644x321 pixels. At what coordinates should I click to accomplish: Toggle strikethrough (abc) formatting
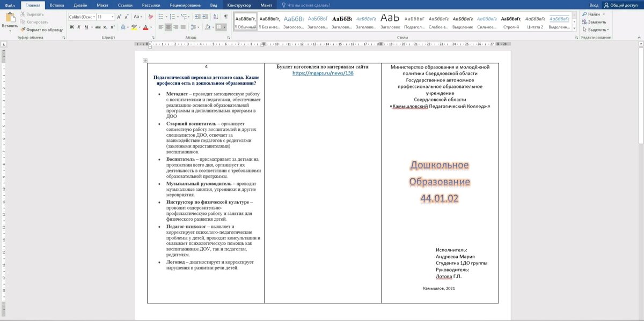pyautogui.click(x=98, y=27)
